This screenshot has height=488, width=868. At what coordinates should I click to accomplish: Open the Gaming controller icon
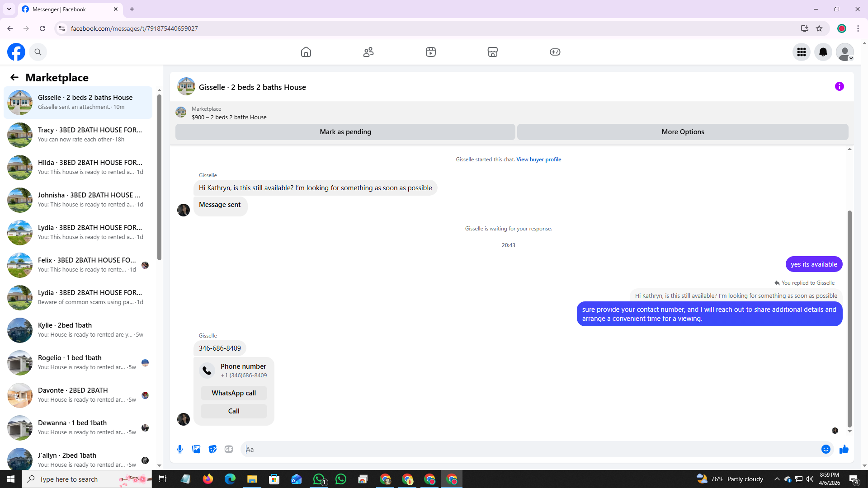[555, 52]
